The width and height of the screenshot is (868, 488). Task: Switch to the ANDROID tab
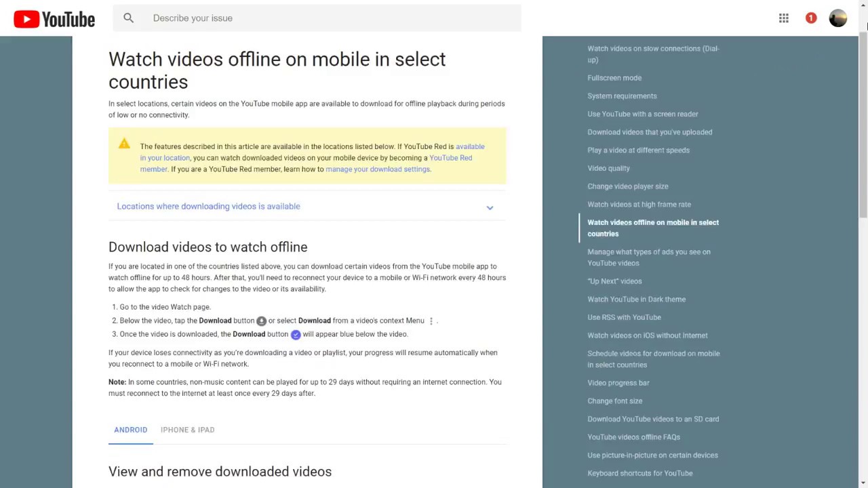(131, 430)
